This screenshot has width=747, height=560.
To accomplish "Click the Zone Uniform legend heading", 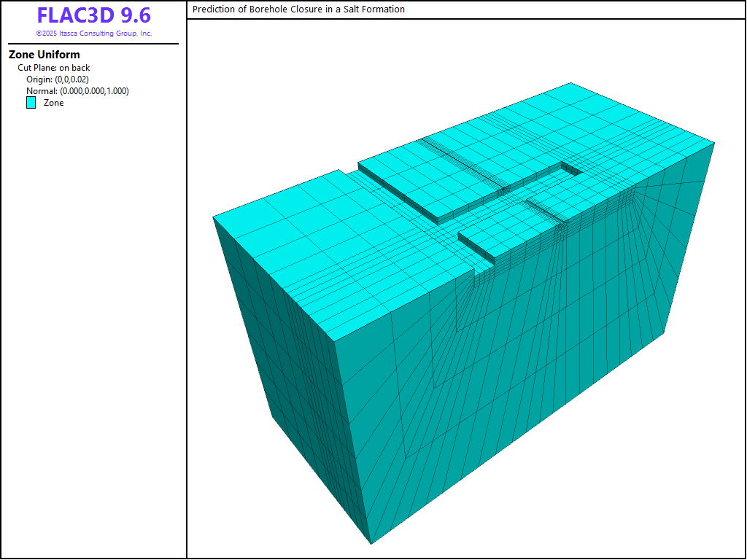I will (x=44, y=55).
